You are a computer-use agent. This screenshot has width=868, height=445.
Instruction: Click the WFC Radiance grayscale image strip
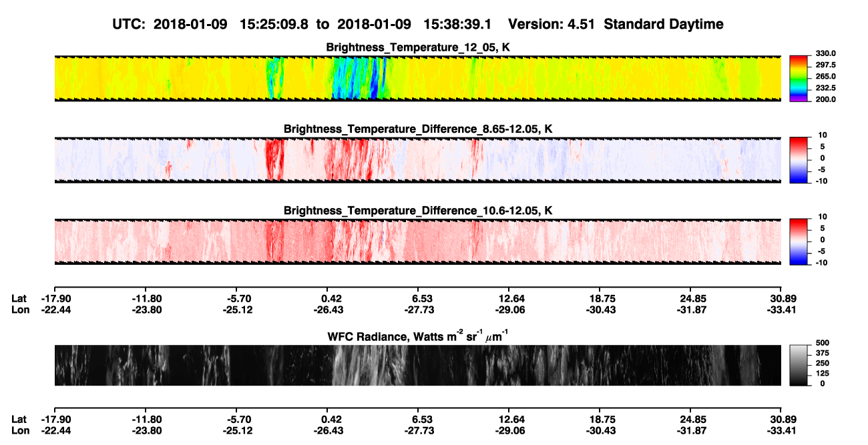tap(418, 366)
